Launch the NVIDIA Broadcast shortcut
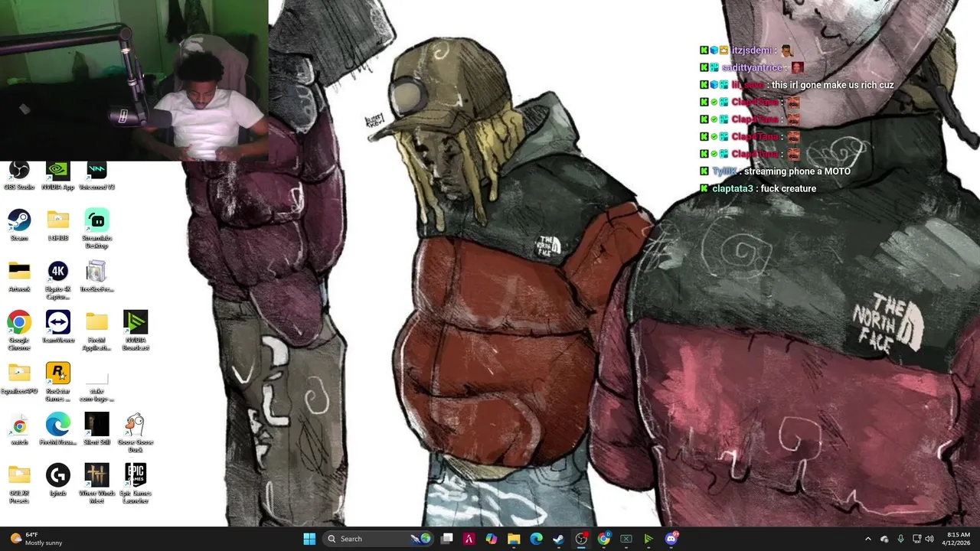 (x=136, y=331)
